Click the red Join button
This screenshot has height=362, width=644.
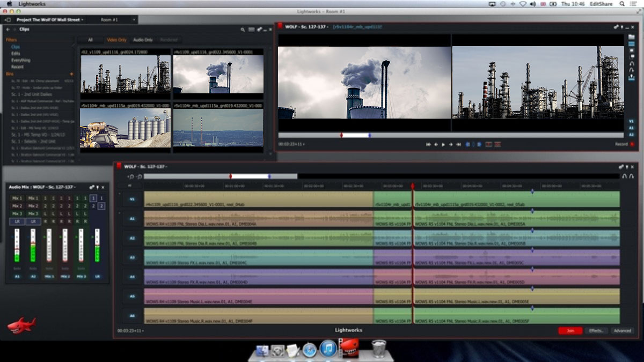pos(570,330)
